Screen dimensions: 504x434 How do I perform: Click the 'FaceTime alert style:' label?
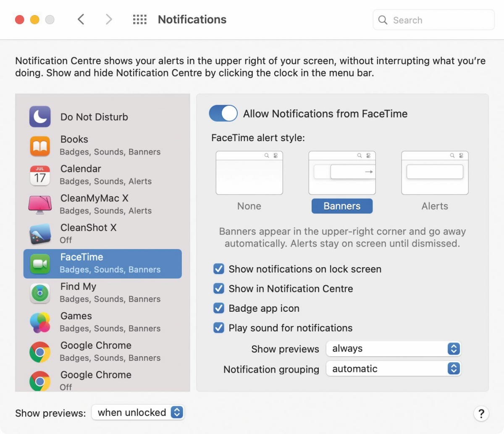tap(258, 138)
